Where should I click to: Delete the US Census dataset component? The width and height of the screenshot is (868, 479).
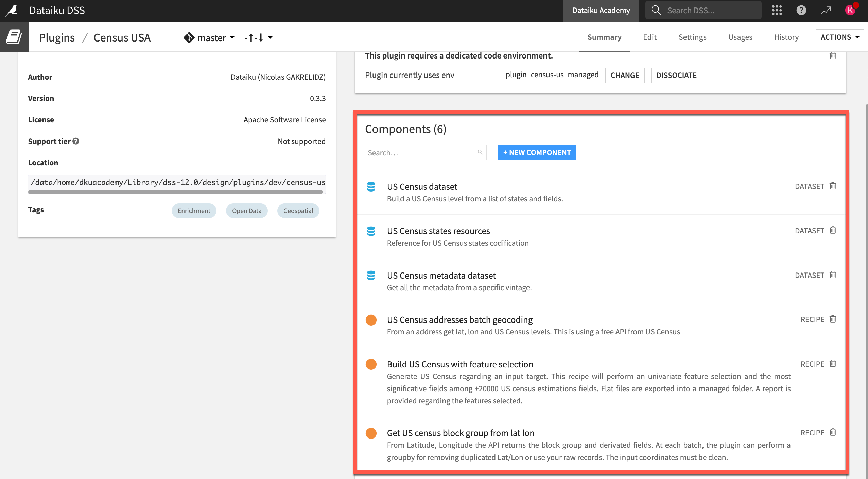point(833,186)
